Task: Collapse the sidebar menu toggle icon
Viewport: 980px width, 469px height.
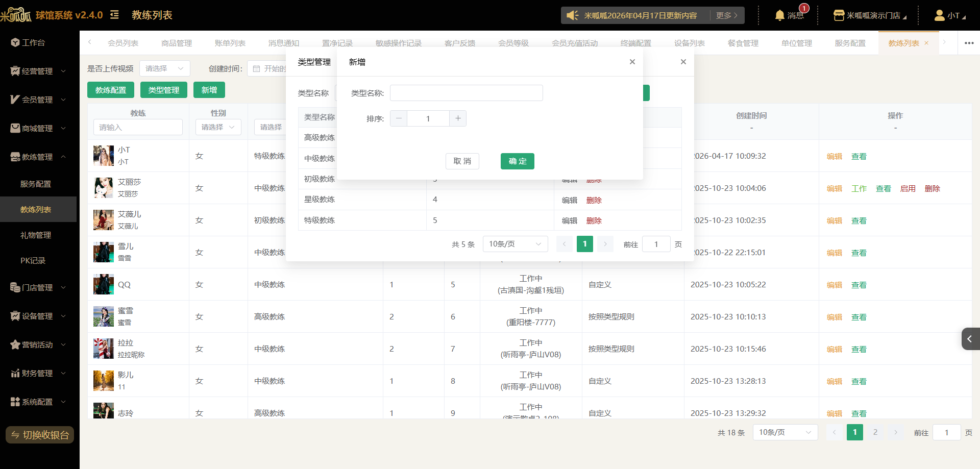Action: [x=114, y=15]
